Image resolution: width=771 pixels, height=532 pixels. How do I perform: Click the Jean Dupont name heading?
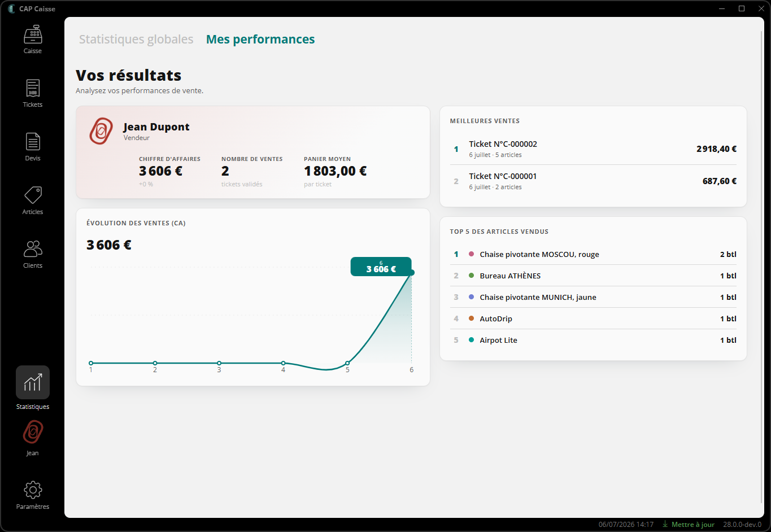pos(156,127)
